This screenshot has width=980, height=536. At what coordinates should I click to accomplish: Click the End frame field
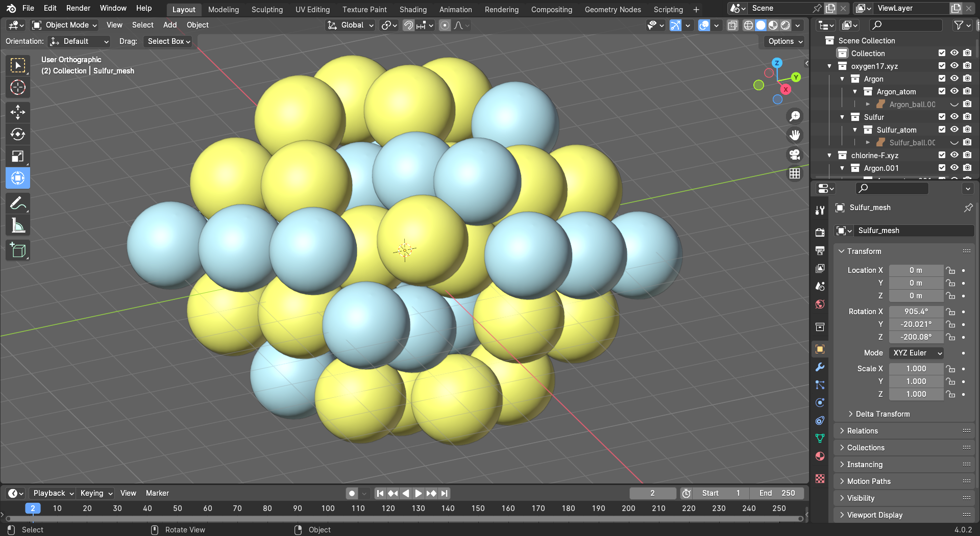(x=777, y=493)
